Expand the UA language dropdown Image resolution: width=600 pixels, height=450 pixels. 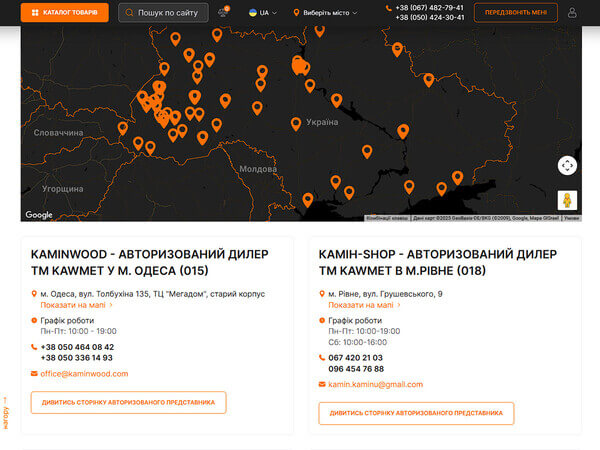tap(262, 13)
